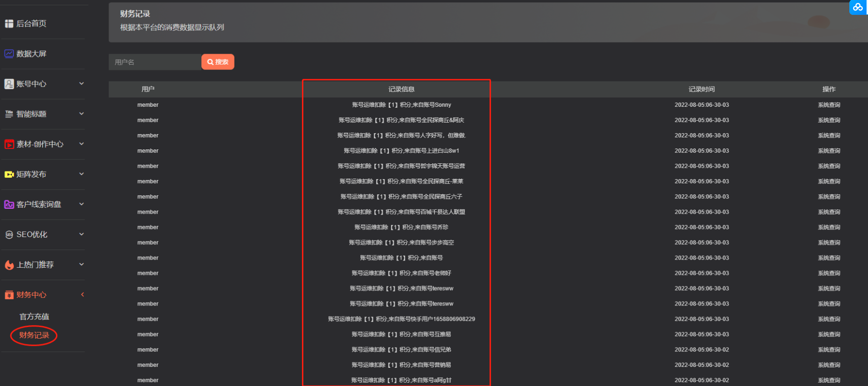Click the 数据大屏 chart icon

(9, 54)
